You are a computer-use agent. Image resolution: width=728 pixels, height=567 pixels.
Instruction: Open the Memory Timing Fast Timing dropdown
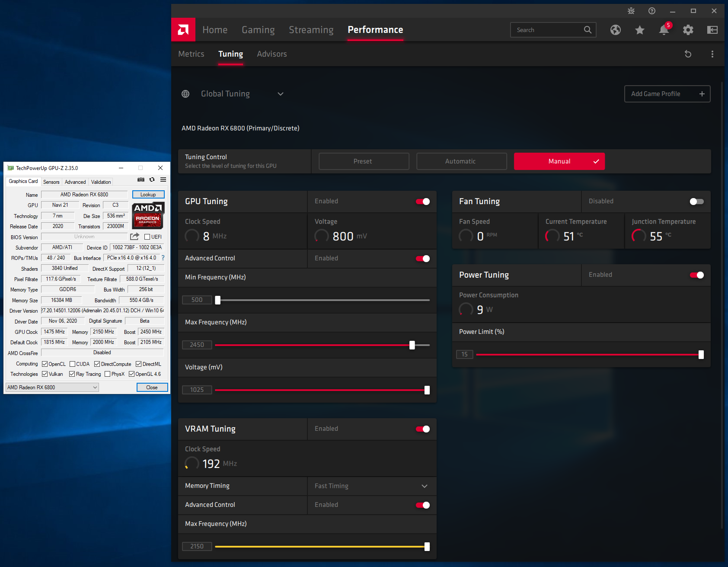pos(372,486)
